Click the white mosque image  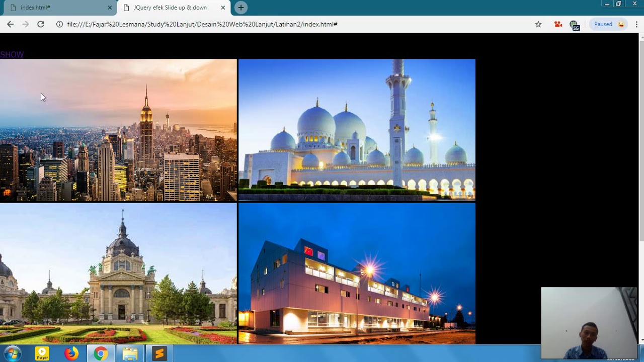pyautogui.click(x=357, y=130)
